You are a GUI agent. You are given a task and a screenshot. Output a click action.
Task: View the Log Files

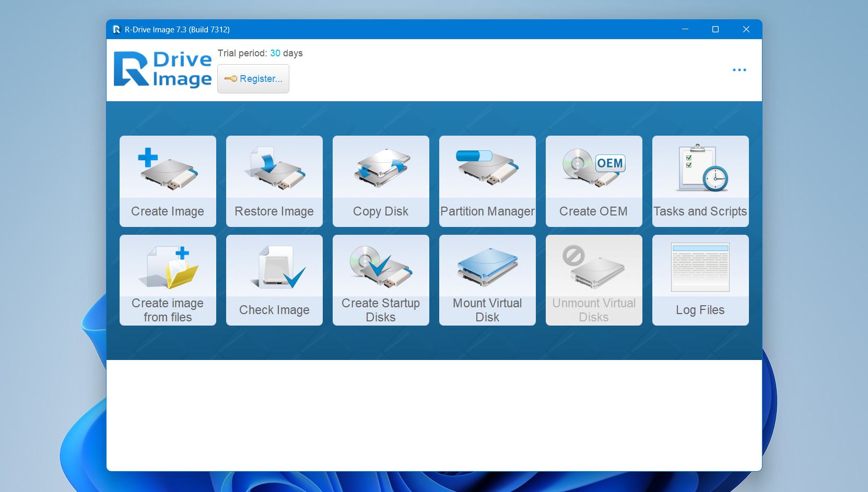[700, 280]
